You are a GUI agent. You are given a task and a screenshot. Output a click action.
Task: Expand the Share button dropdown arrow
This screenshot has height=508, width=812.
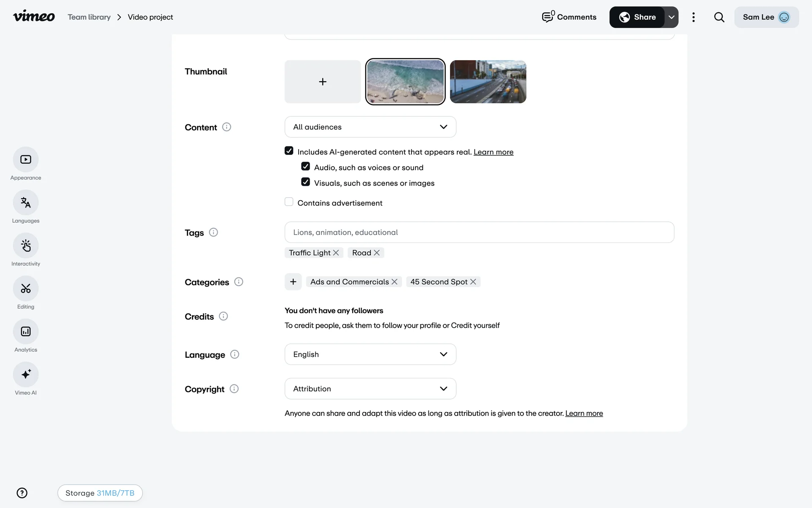671,17
